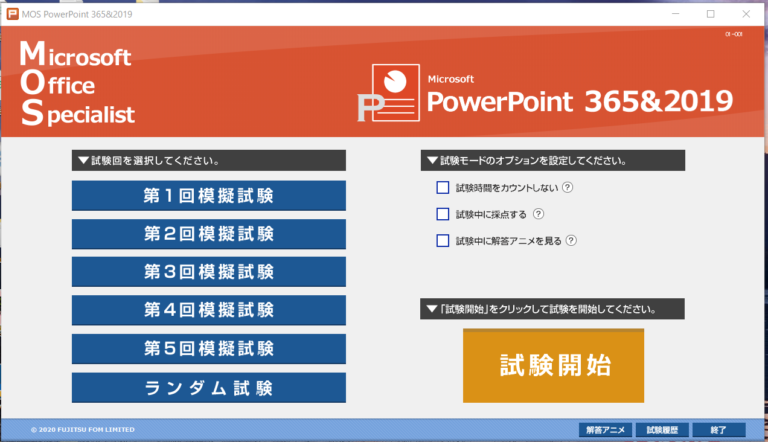Open help icon beside 試験中に解答アニメを見る

pyautogui.click(x=571, y=240)
